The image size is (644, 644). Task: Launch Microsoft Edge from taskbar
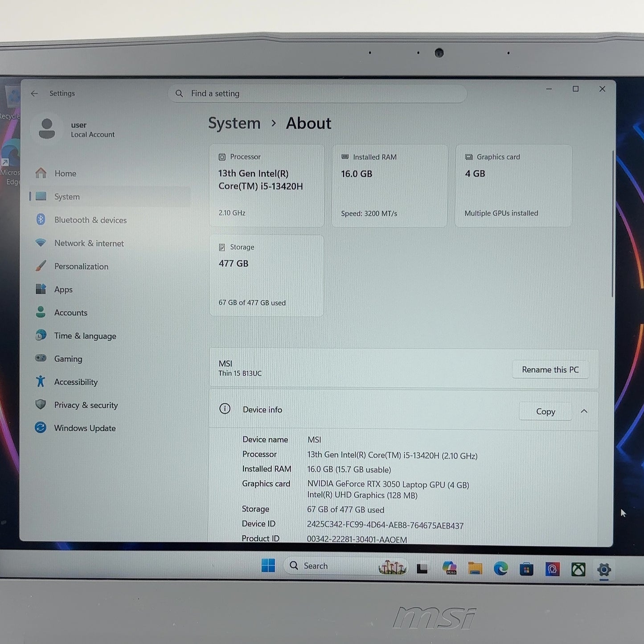(500, 569)
